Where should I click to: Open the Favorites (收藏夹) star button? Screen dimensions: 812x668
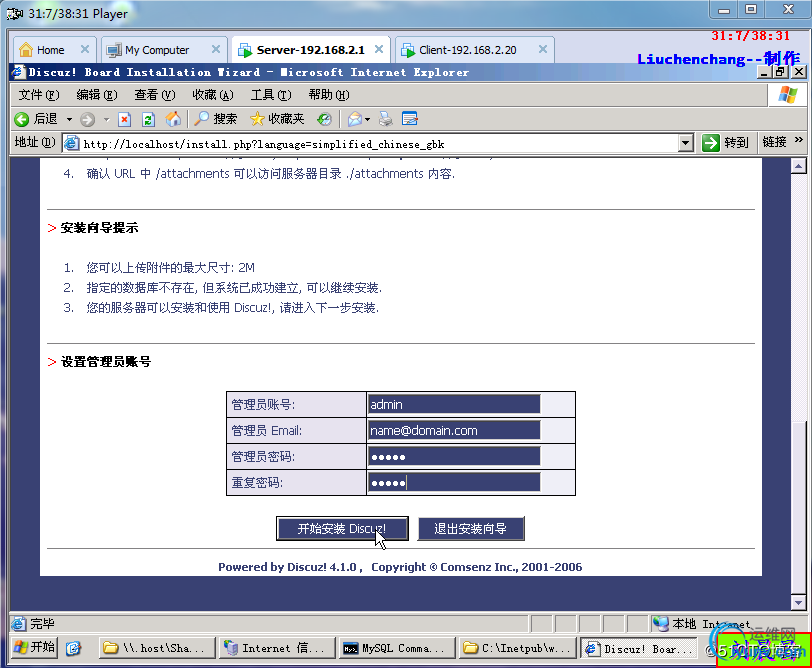tap(277, 119)
